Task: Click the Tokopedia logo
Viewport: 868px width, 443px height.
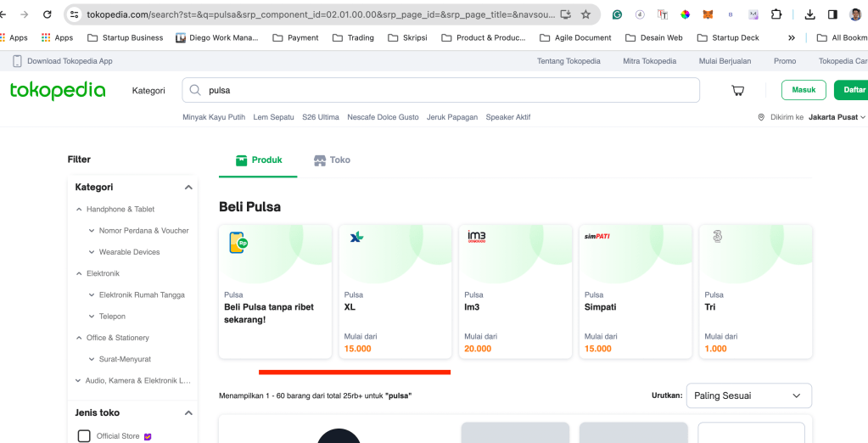Action: pos(58,91)
